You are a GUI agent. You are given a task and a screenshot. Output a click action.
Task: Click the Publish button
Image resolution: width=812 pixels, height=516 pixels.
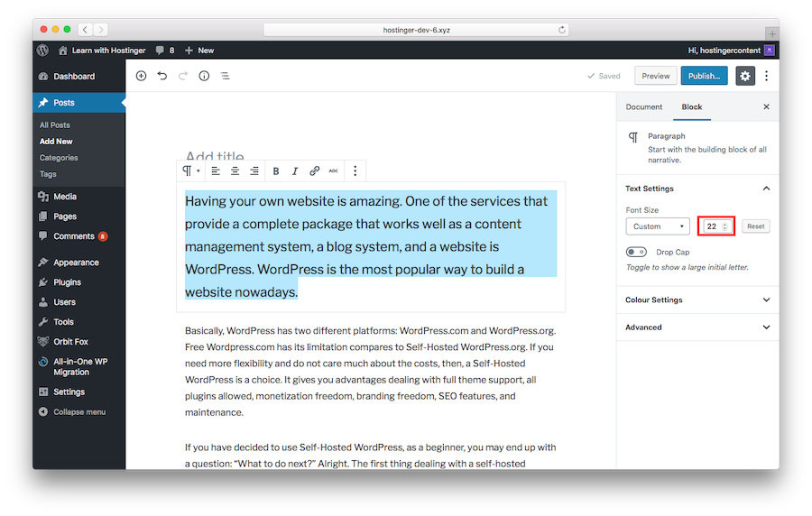[x=704, y=76]
